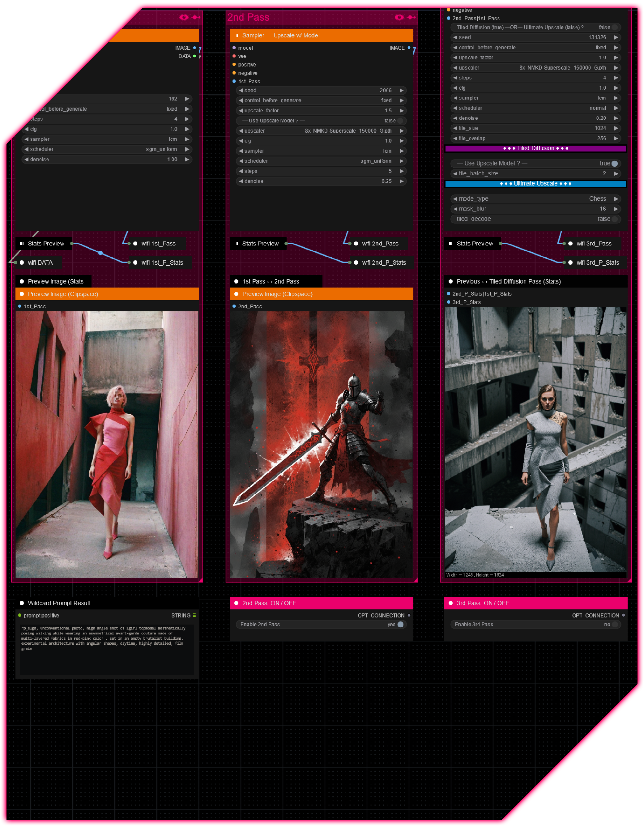Select the 3rd Pass ON / OFF title bar
644x828 pixels.
tap(535, 603)
